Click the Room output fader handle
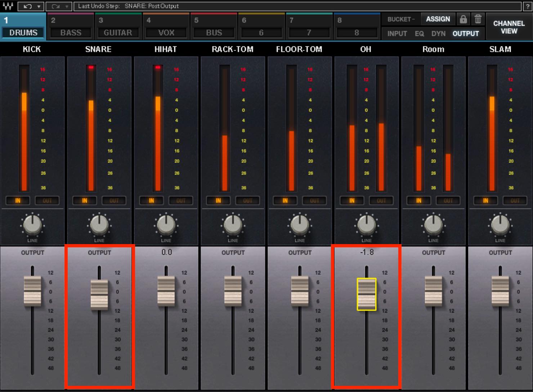The image size is (533, 392). (x=433, y=291)
